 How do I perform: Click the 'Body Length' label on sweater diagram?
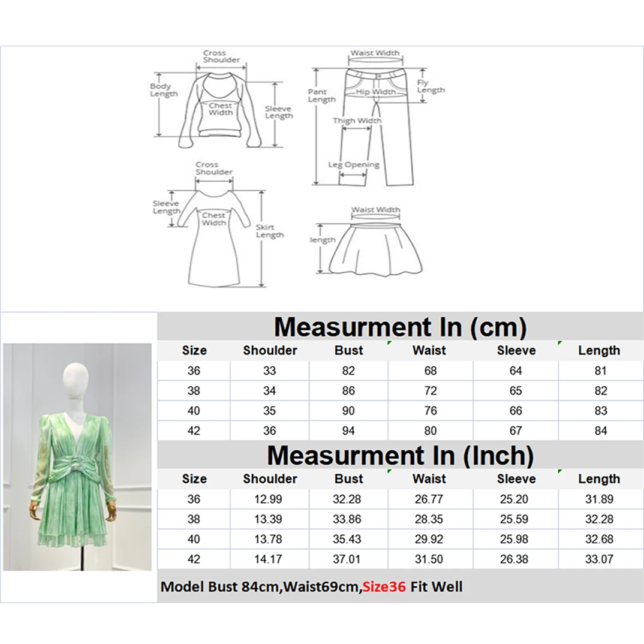[164, 90]
